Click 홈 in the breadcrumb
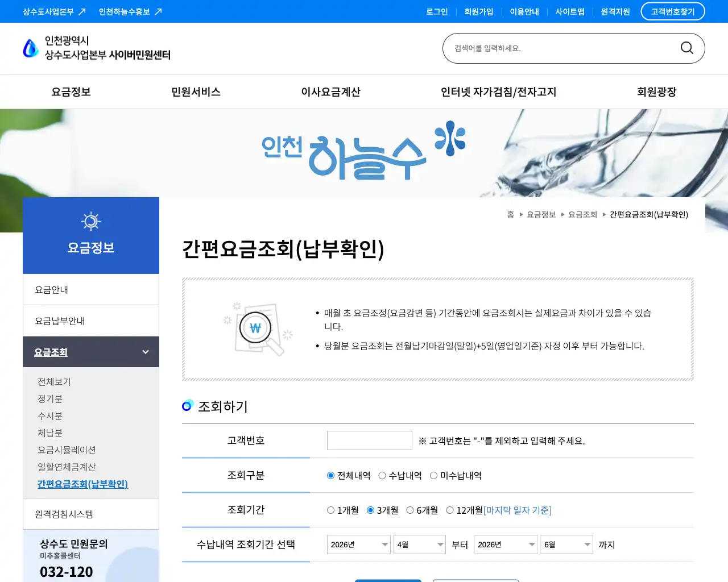728x582 pixels. tap(511, 214)
